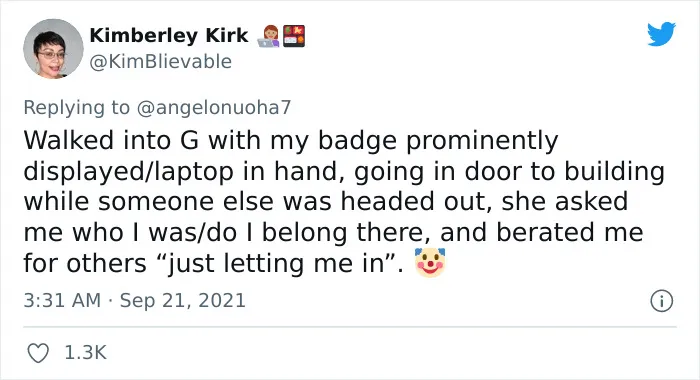Click the words "berated me" in the tweet

[x=570, y=232]
